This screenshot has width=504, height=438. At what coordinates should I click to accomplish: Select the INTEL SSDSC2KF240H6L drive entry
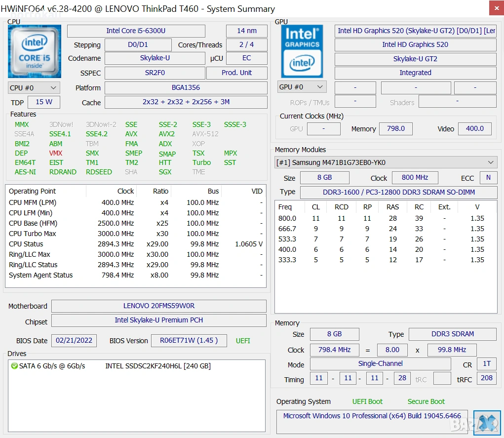[158, 366]
